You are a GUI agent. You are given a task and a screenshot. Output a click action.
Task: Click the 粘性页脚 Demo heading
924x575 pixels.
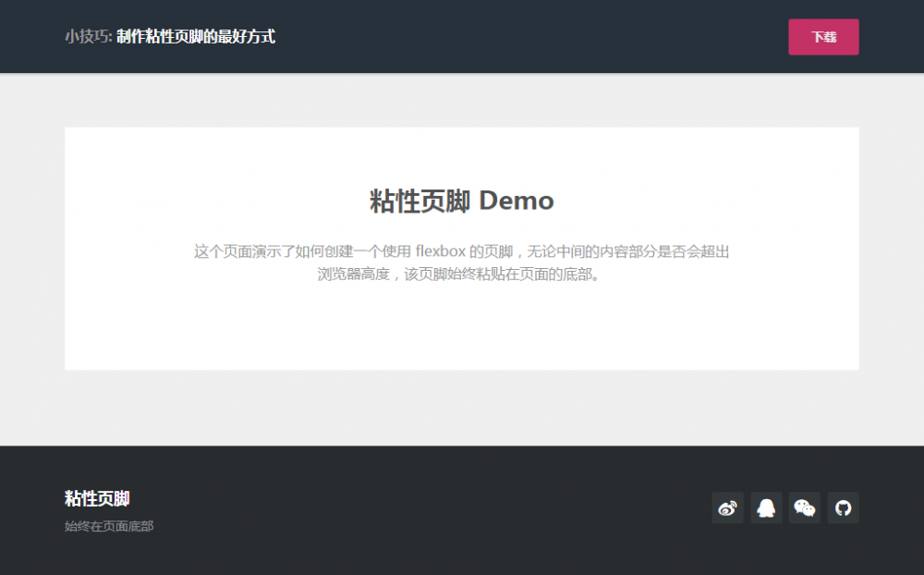click(x=461, y=201)
